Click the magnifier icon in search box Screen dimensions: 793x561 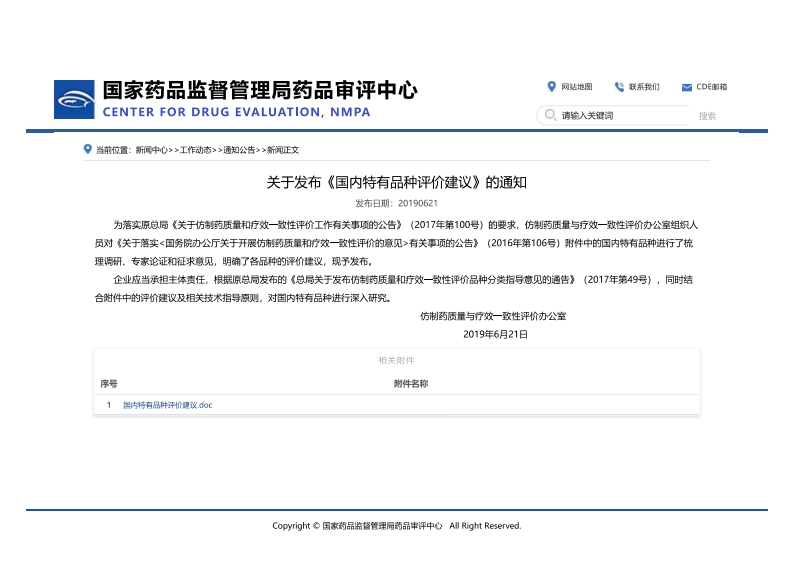(549, 116)
